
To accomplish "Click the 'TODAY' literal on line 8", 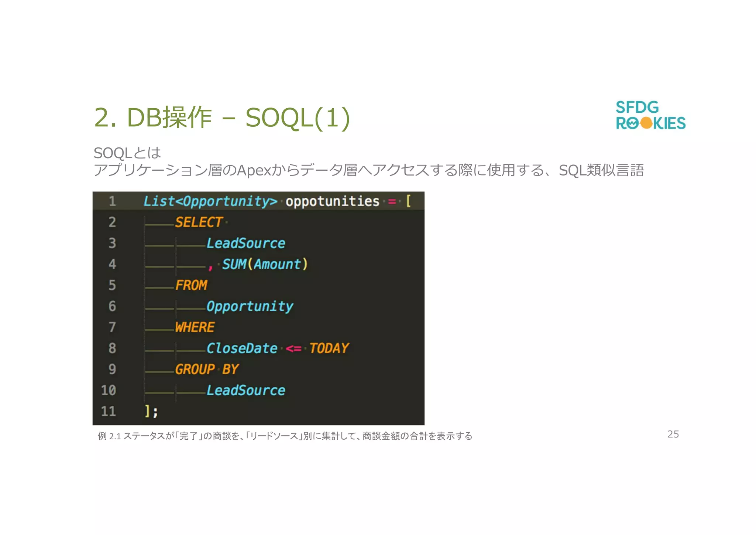I will 329,348.
